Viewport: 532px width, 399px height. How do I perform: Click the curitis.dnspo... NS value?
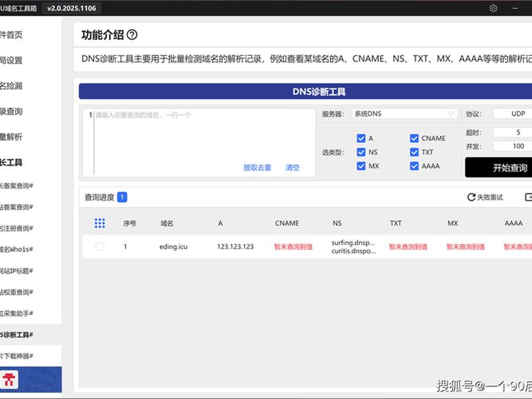pyautogui.click(x=354, y=251)
